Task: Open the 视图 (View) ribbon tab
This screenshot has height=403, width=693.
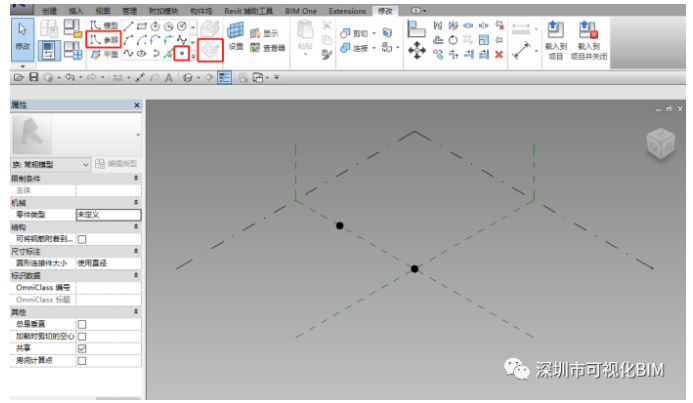Action: coord(103,11)
